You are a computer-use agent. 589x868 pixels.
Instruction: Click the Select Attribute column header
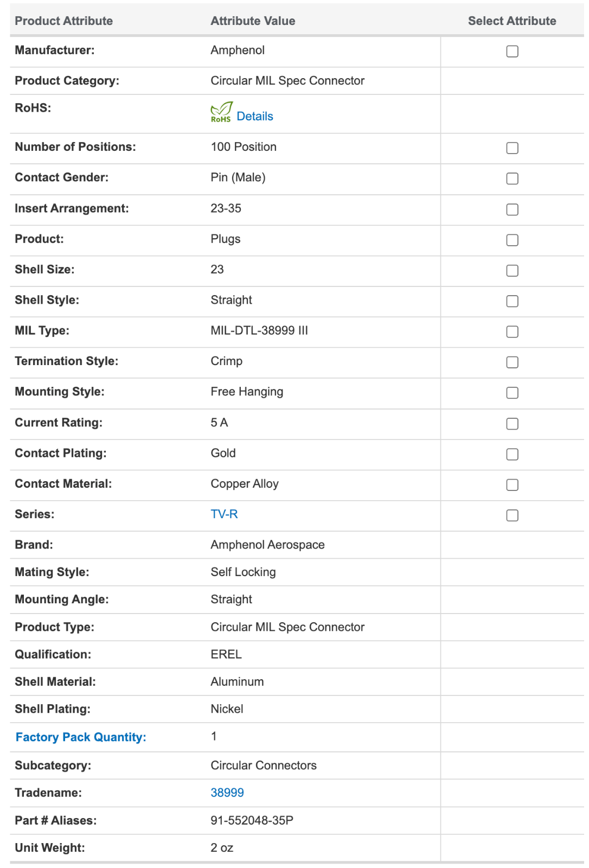[511, 21]
